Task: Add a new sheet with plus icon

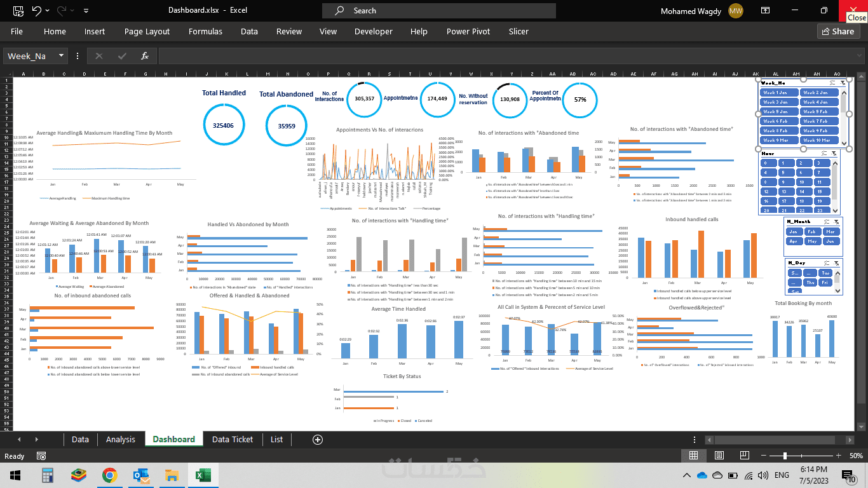Action: (x=318, y=440)
